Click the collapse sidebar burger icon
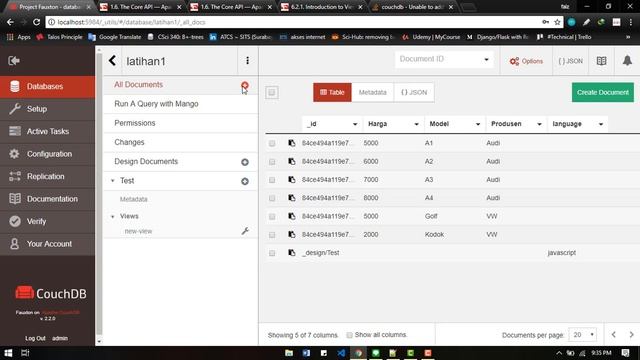Viewport: 640px width, 360px height. pyautogui.click(x=14, y=61)
